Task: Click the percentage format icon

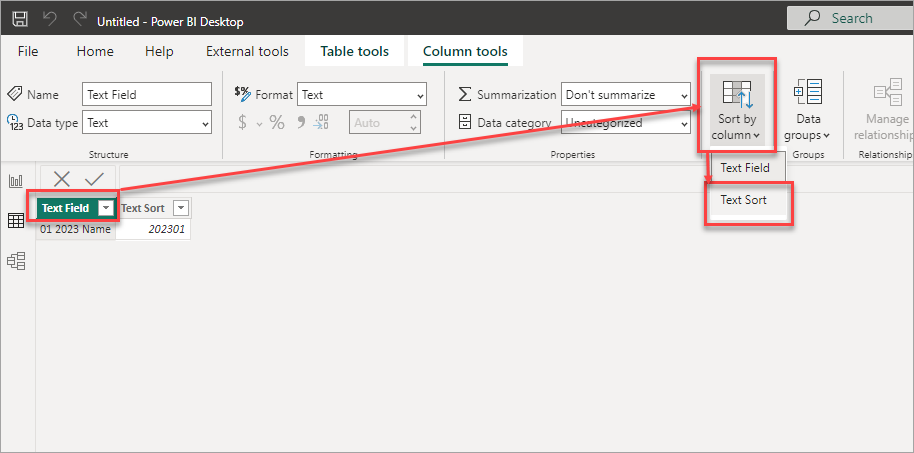Action: click(277, 122)
